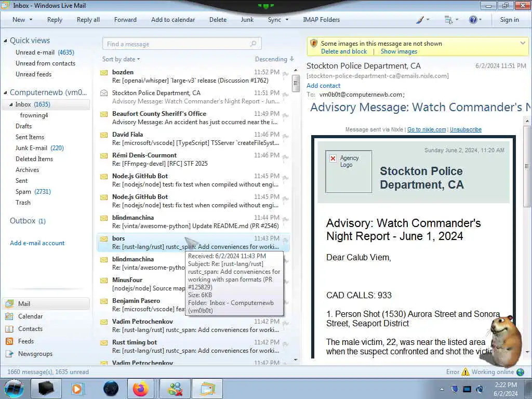Open the Windows Start orb
This screenshot has width=532, height=399.
(x=14, y=389)
